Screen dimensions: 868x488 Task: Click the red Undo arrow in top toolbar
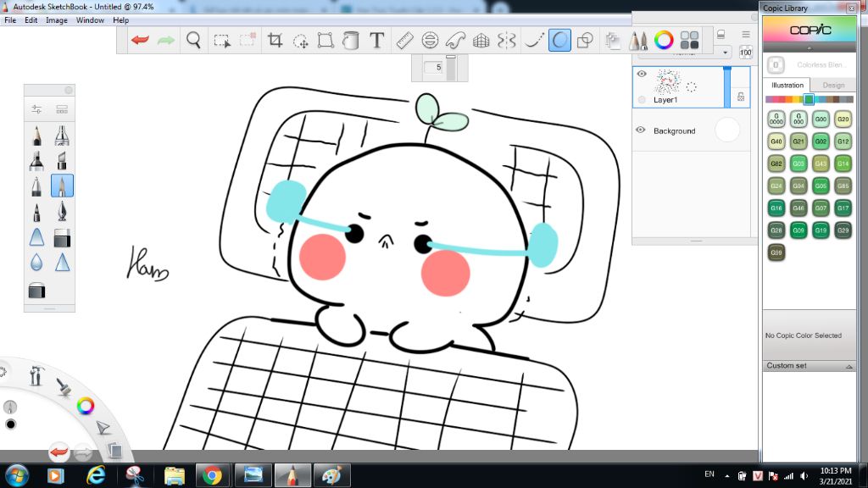point(140,40)
